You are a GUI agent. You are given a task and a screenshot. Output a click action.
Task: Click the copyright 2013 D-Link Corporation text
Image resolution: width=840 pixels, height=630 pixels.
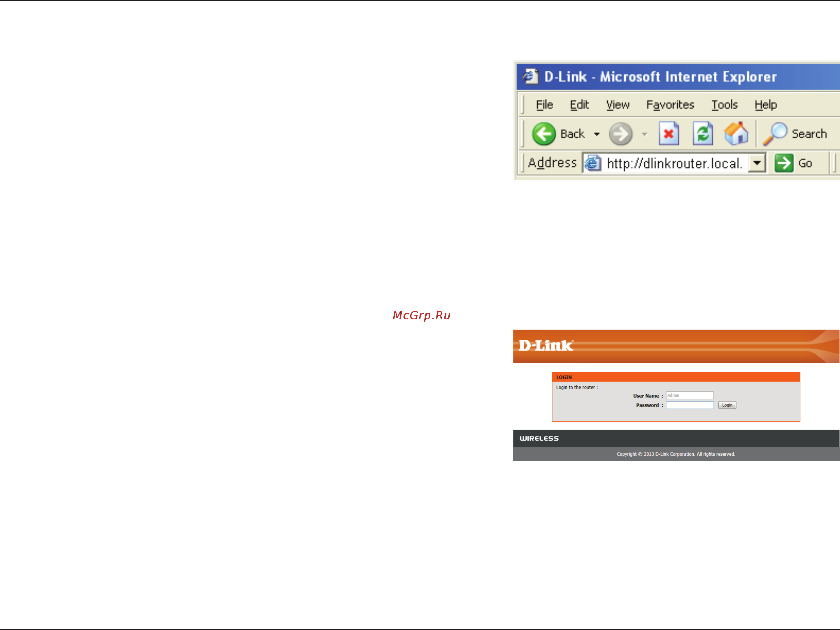pos(676,454)
